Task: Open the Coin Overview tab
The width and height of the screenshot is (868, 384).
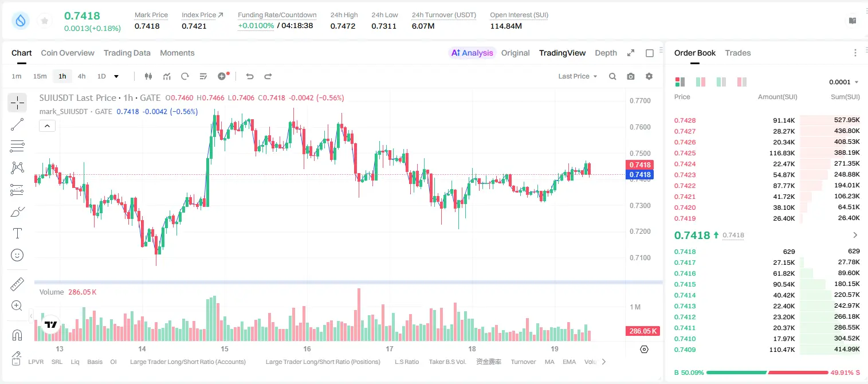Action: click(x=68, y=53)
